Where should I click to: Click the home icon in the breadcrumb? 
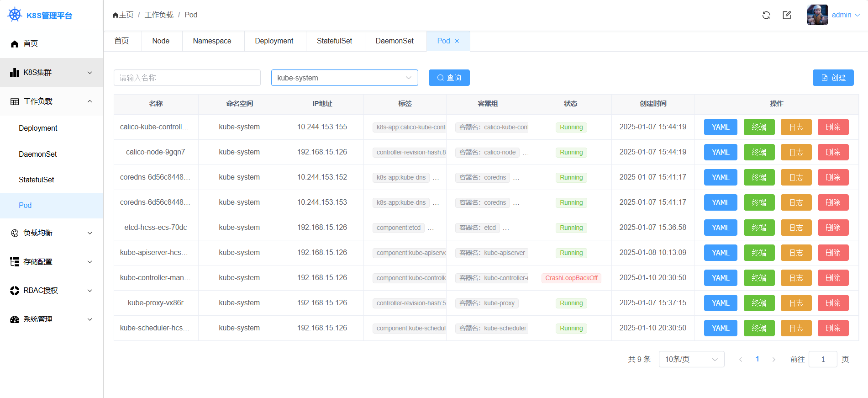[116, 15]
